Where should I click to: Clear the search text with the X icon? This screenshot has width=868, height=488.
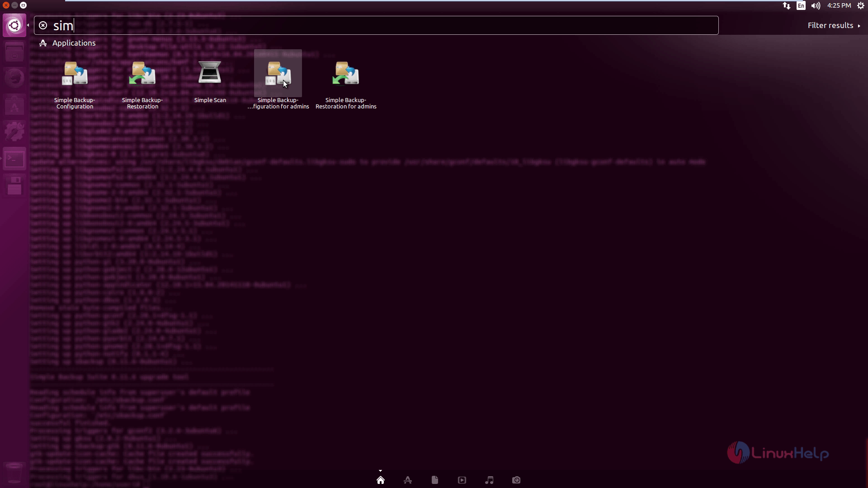43,25
